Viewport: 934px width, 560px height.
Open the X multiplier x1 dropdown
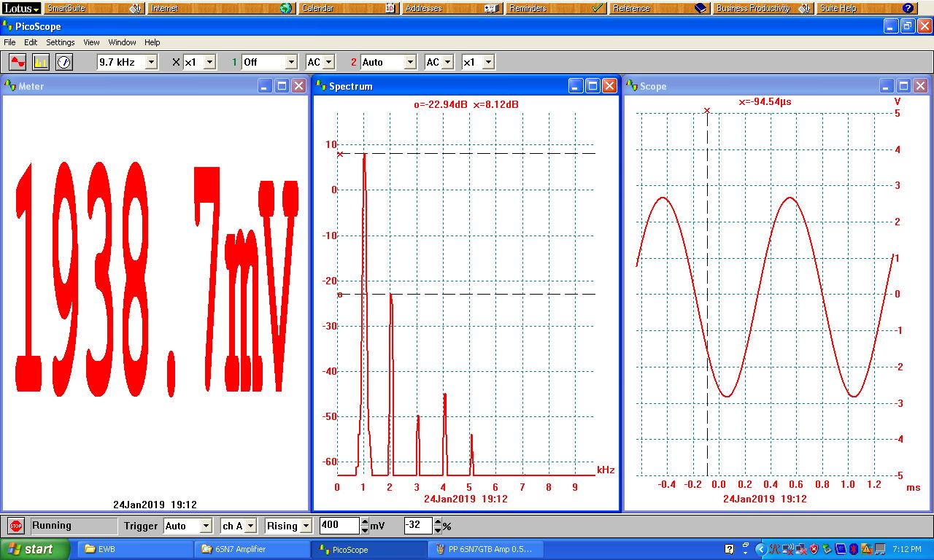coord(209,63)
